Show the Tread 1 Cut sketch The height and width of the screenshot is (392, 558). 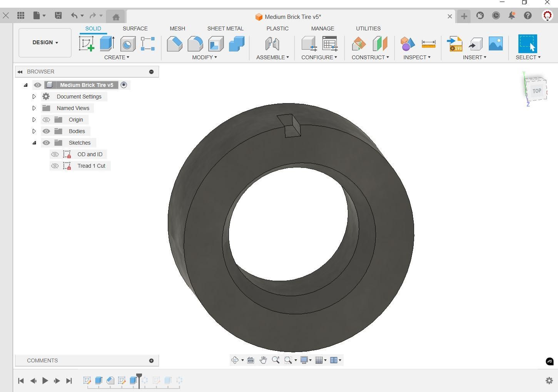pos(55,166)
